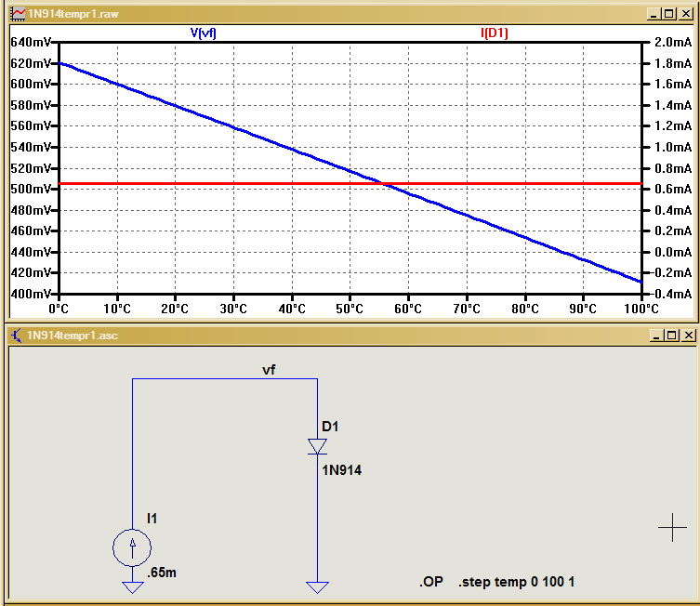
Task: Click the V(vf) trace label
Action: pyautogui.click(x=204, y=33)
